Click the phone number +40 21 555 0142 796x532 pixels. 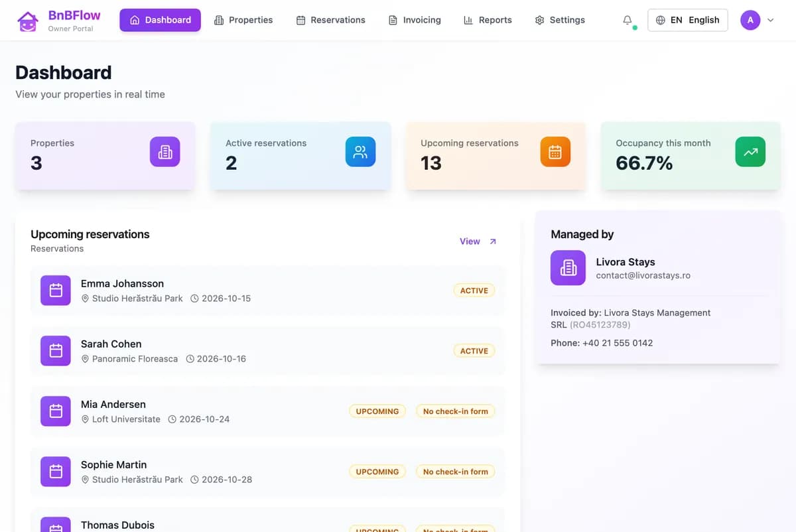click(x=618, y=343)
